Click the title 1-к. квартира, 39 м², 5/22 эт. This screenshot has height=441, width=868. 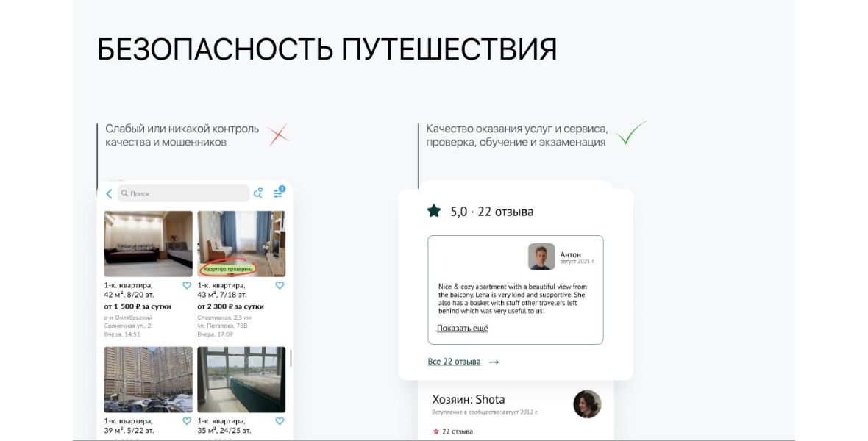pyautogui.click(x=129, y=426)
